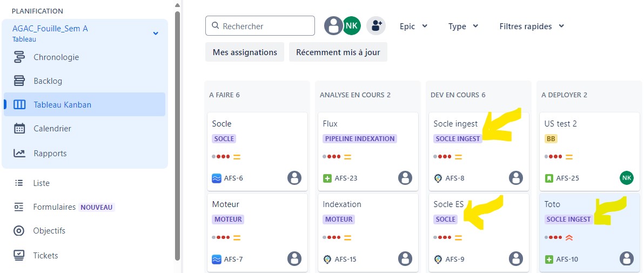644x273 pixels.
Task: Open the Moteur card AFS-7
Action: tap(258, 232)
